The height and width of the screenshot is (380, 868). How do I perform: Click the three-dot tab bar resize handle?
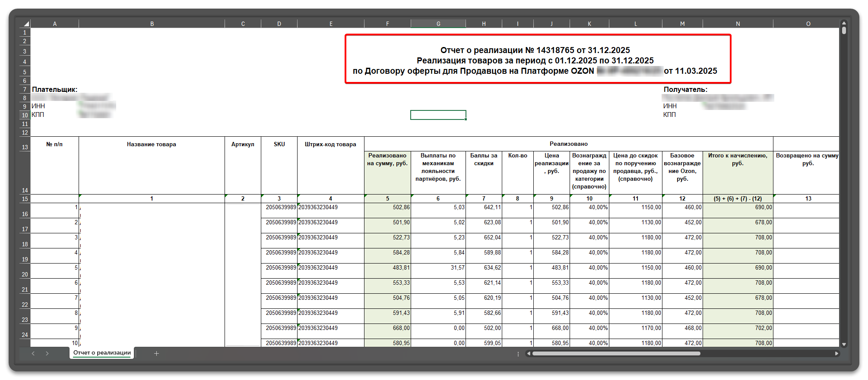click(518, 354)
